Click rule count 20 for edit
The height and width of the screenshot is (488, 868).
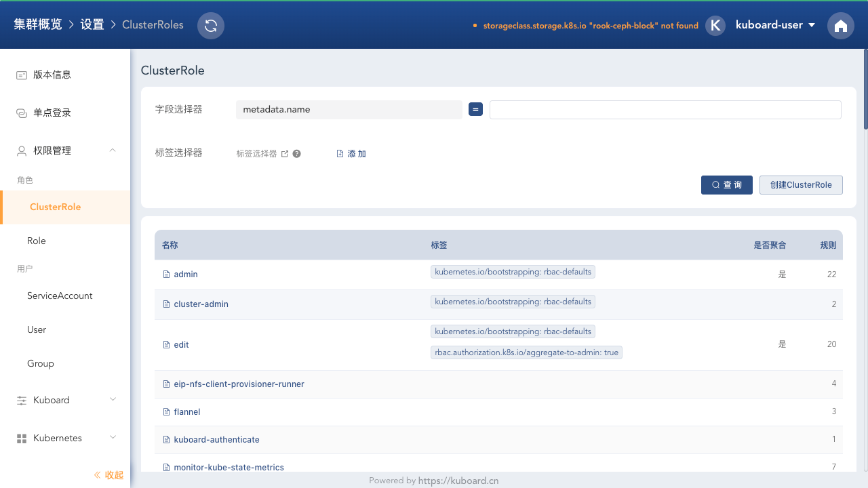(831, 344)
